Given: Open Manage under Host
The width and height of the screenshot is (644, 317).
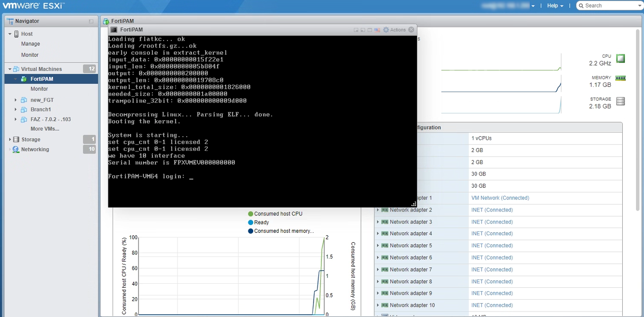Looking at the screenshot, I should pos(31,45).
